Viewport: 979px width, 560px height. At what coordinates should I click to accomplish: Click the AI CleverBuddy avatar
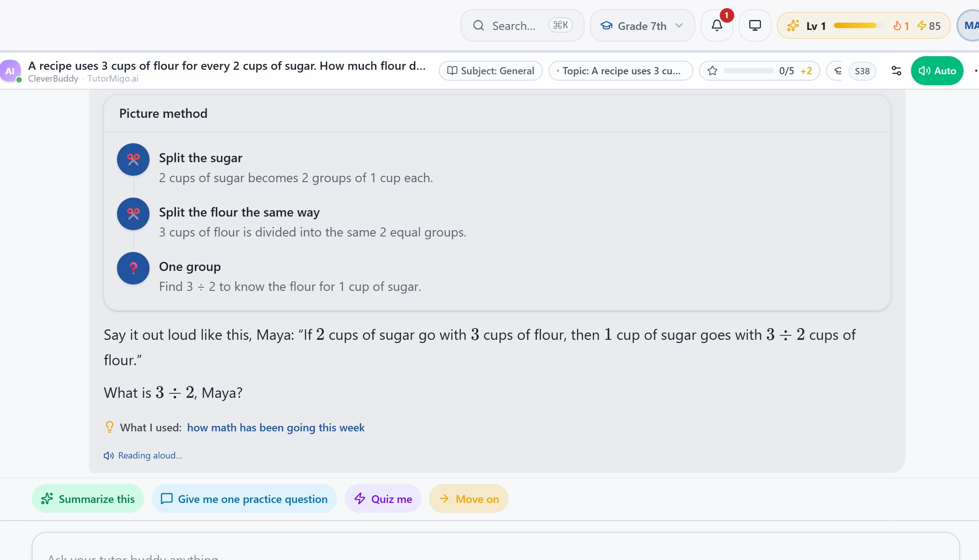point(10,71)
